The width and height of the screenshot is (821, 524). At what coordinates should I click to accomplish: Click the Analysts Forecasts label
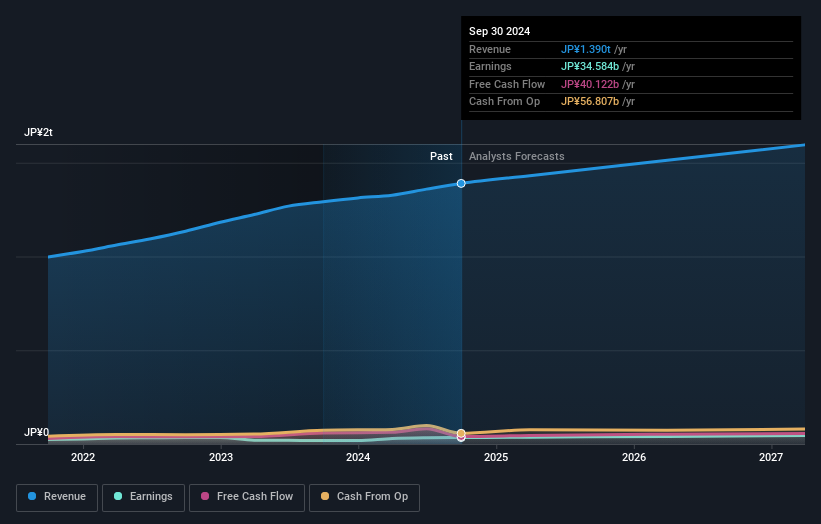tap(516, 157)
